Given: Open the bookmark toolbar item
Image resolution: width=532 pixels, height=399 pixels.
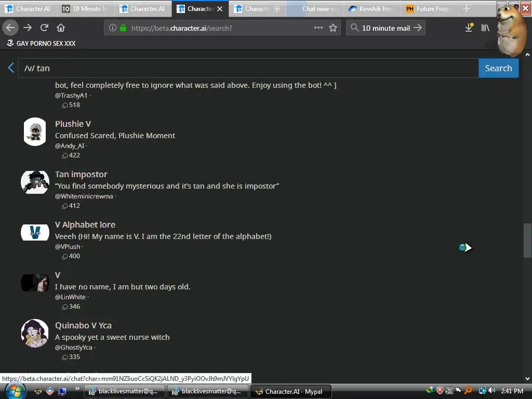Looking at the screenshot, I should [x=41, y=43].
